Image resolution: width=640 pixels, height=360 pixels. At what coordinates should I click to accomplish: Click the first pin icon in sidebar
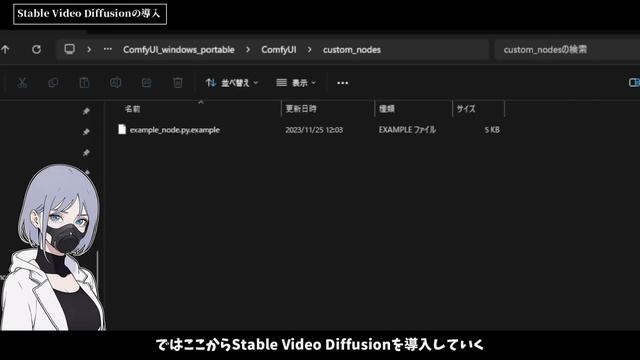coord(86,111)
